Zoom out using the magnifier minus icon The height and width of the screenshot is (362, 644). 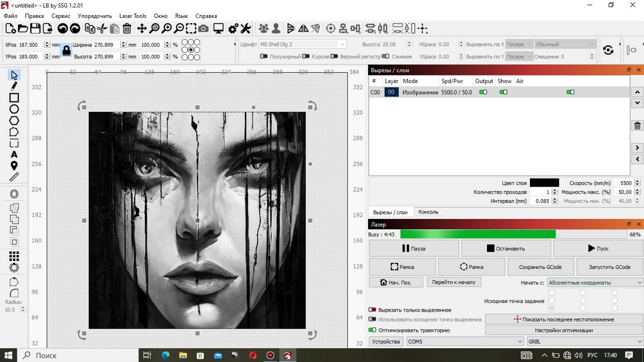click(x=179, y=29)
